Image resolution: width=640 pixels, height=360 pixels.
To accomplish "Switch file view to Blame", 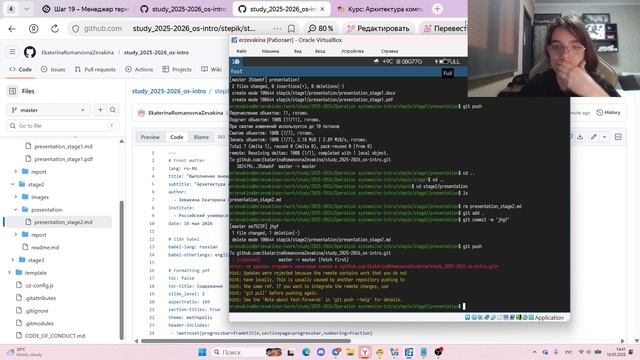I will [x=201, y=137].
